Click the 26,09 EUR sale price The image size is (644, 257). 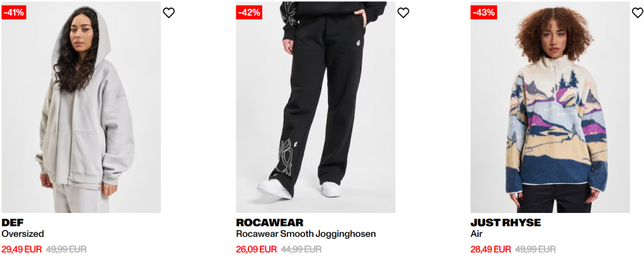[x=257, y=249]
